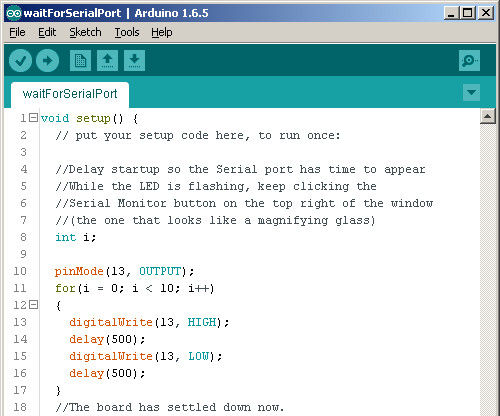The width and height of the screenshot is (500, 416).
Task: Click on line 'int i;'
Action: [76, 237]
